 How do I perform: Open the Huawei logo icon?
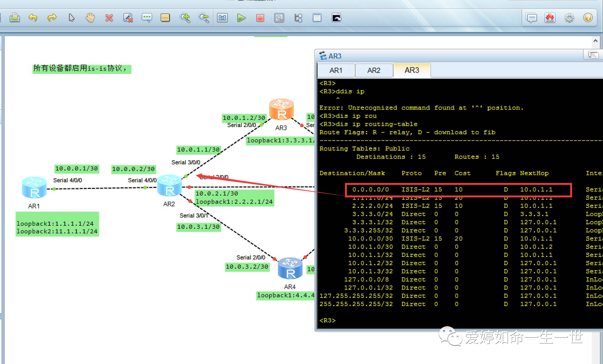coord(550,18)
